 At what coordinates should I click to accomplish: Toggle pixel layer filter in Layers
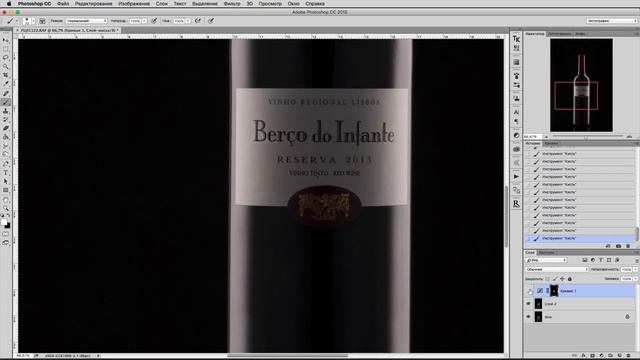[584, 260]
